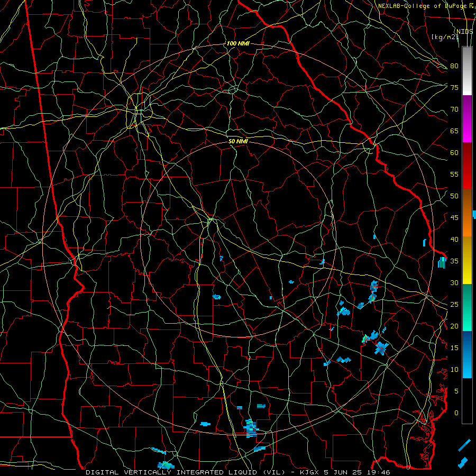
Task: Click the DIGITAL VERTICALLY INTEGRATED LIQUID title text
Action: (x=186, y=472)
